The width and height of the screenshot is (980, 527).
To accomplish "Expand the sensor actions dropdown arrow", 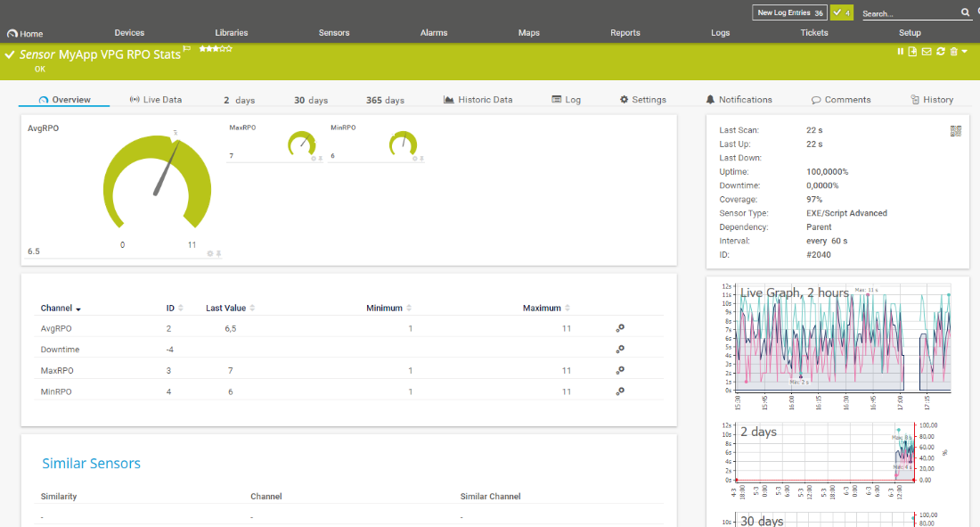I will click(965, 52).
